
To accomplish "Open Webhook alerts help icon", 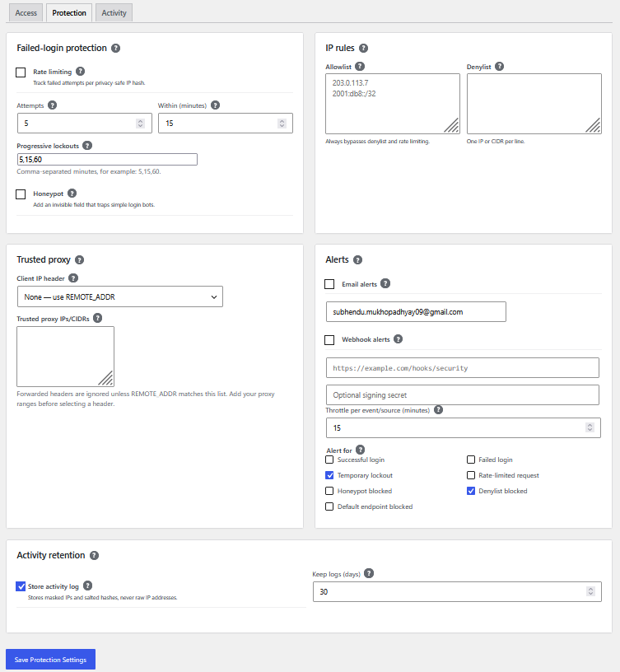I will [398, 339].
